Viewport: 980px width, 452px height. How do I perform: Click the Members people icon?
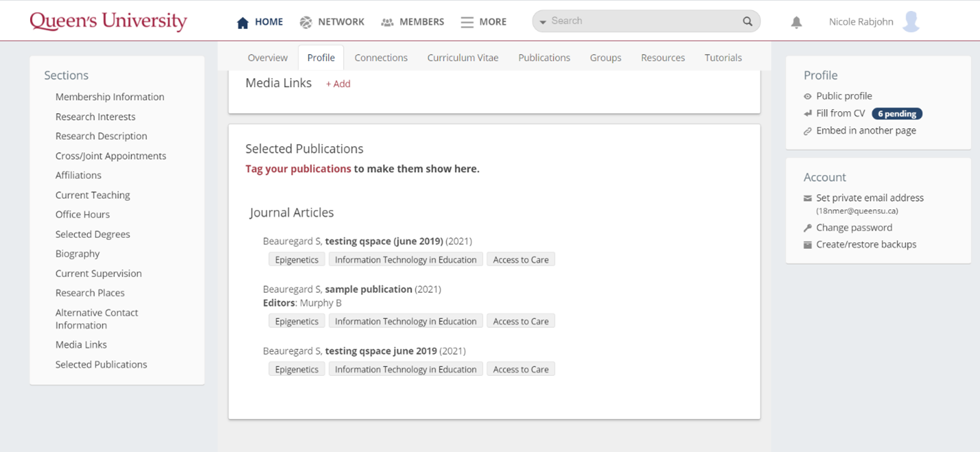point(387,23)
